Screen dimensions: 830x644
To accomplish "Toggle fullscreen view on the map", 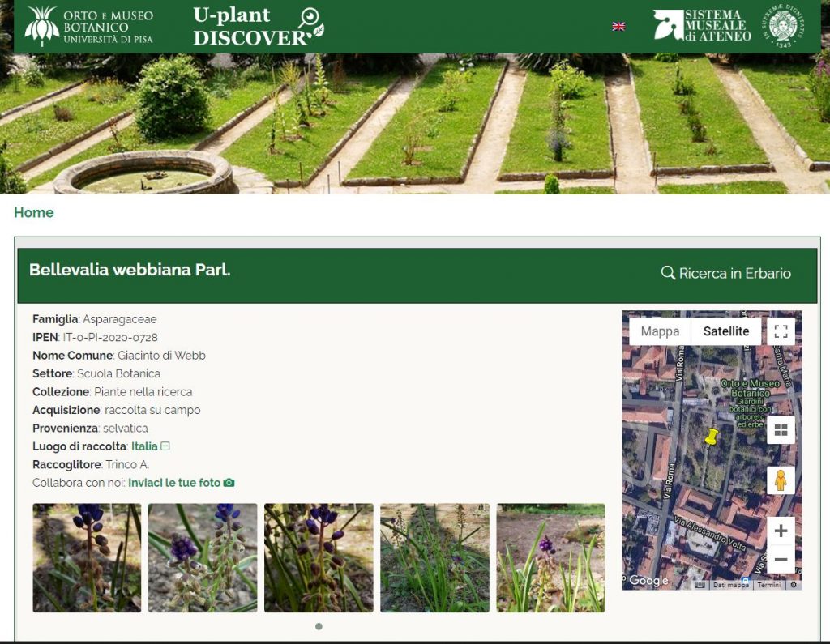I will pyautogui.click(x=781, y=331).
